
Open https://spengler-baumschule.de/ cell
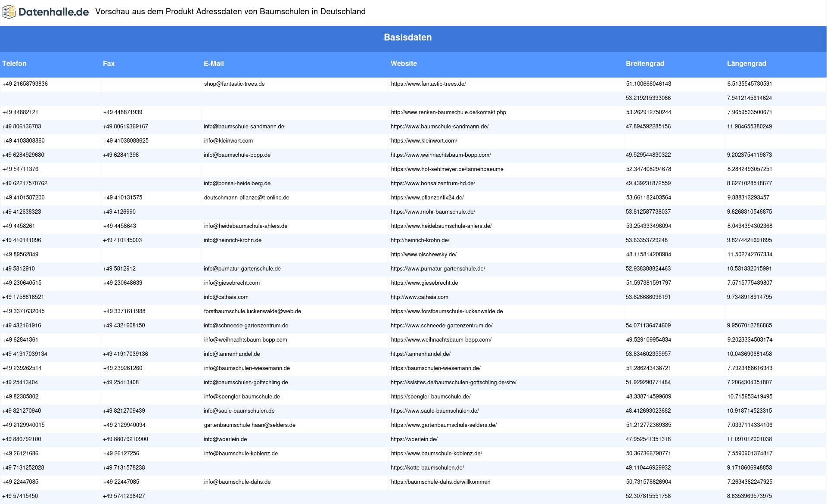click(431, 397)
